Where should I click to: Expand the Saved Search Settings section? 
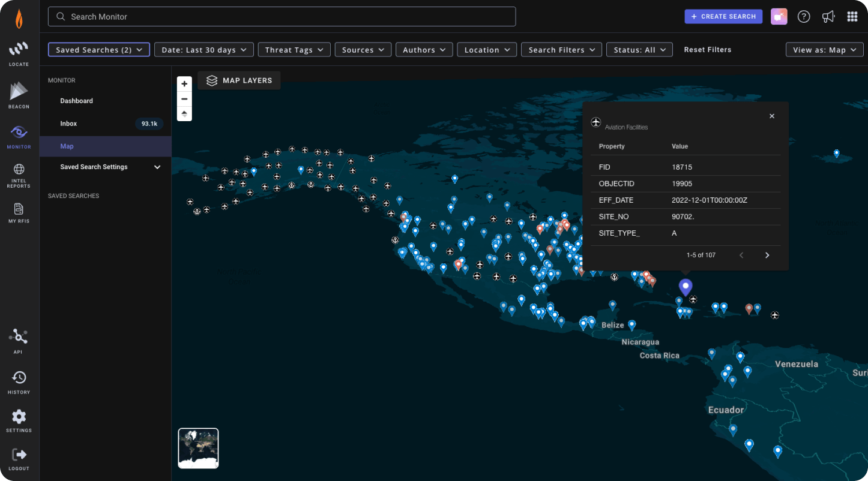[x=105, y=167]
